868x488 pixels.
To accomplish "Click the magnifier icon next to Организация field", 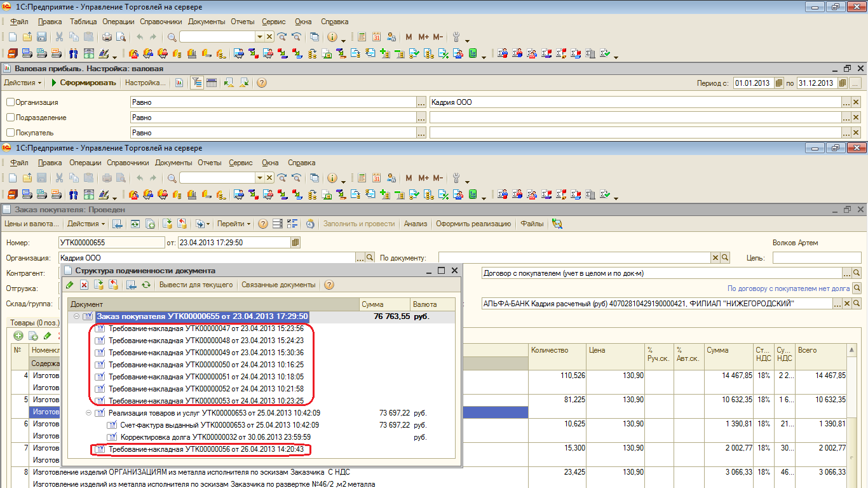I will tap(370, 258).
